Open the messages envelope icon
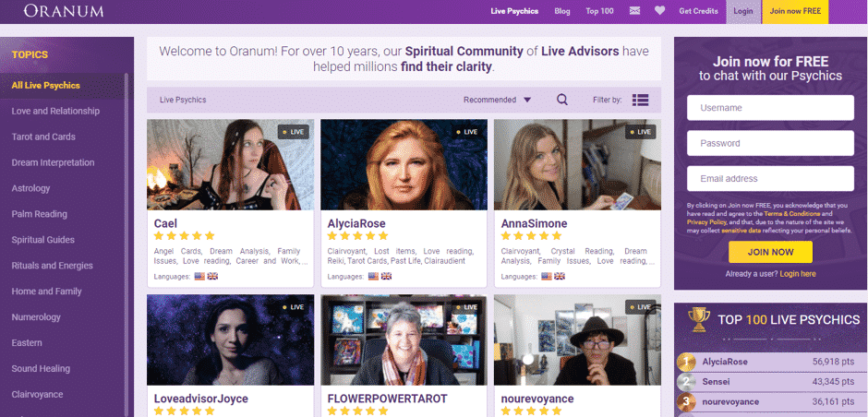The height and width of the screenshot is (417, 868). [634, 11]
